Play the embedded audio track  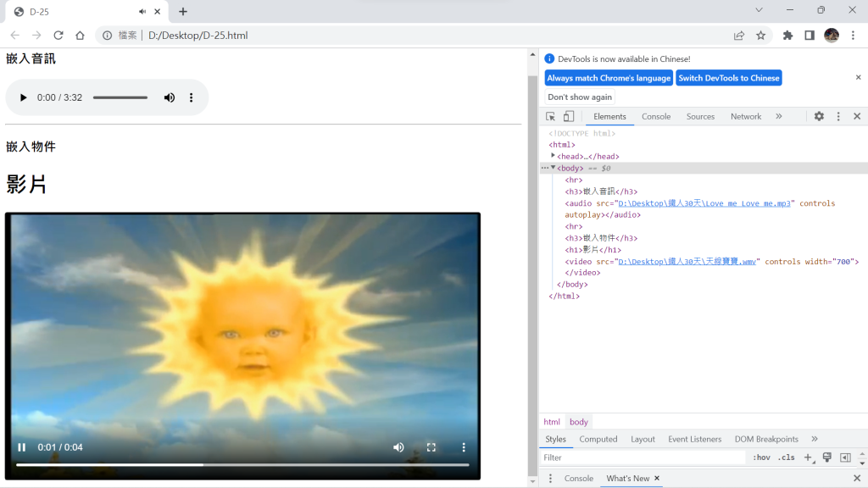tap(23, 97)
